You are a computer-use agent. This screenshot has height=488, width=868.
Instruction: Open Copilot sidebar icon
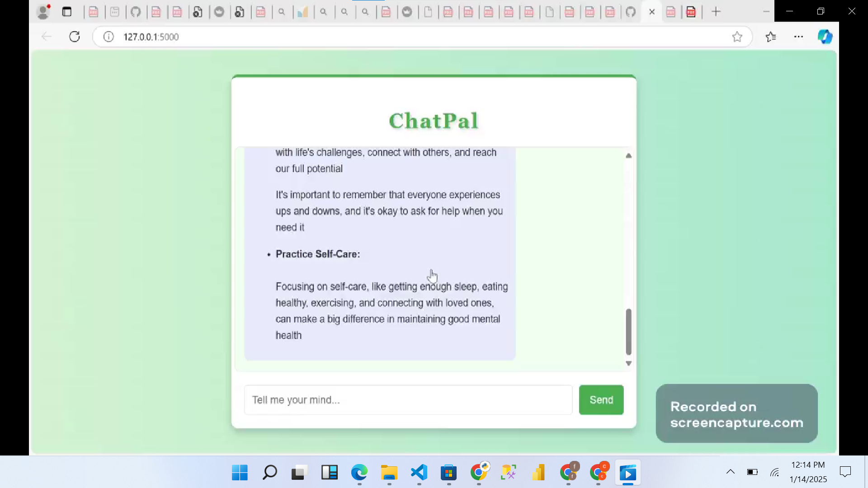click(x=825, y=37)
